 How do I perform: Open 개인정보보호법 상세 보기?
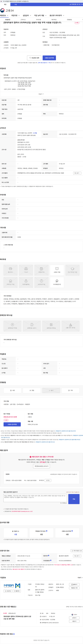41,466
